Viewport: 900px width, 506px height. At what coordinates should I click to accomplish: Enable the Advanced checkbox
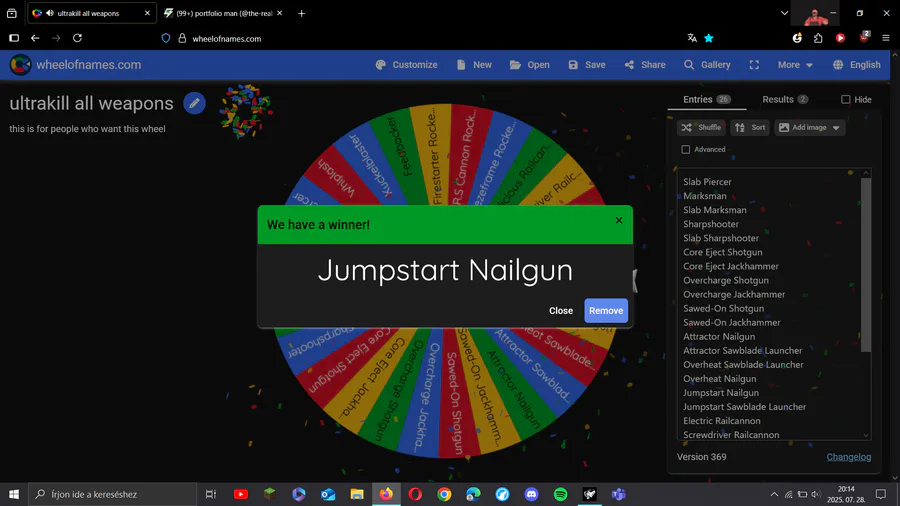(x=685, y=149)
